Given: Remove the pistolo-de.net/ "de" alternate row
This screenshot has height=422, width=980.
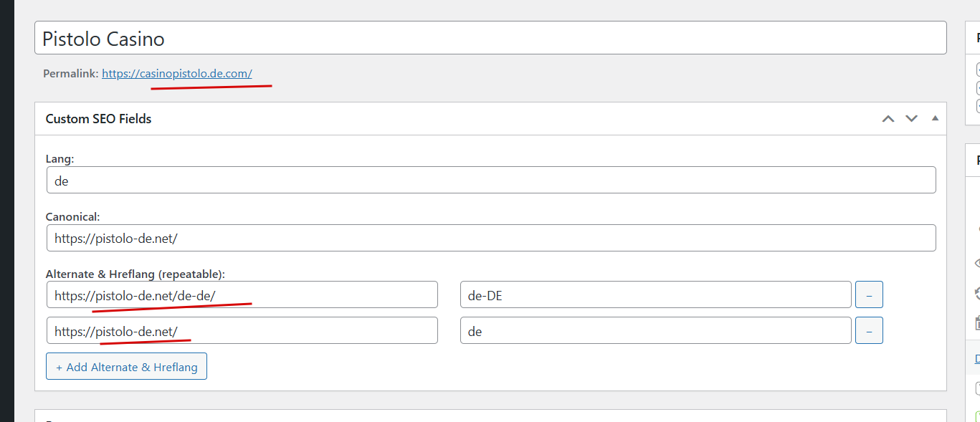Looking at the screenshot, I should (x=869, y=330).
